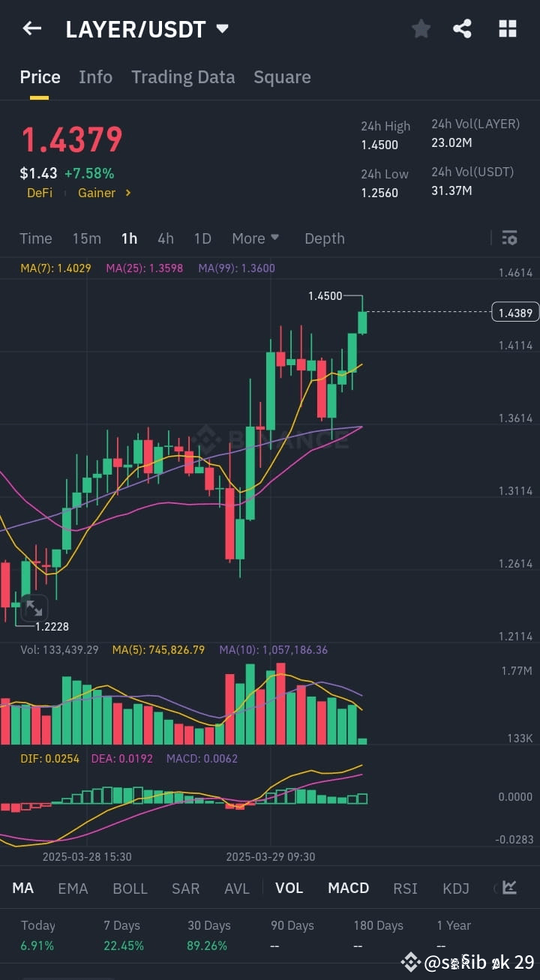540x980 pixels.
Task: Expand the Time interval selector
Action: click(35, 238)
